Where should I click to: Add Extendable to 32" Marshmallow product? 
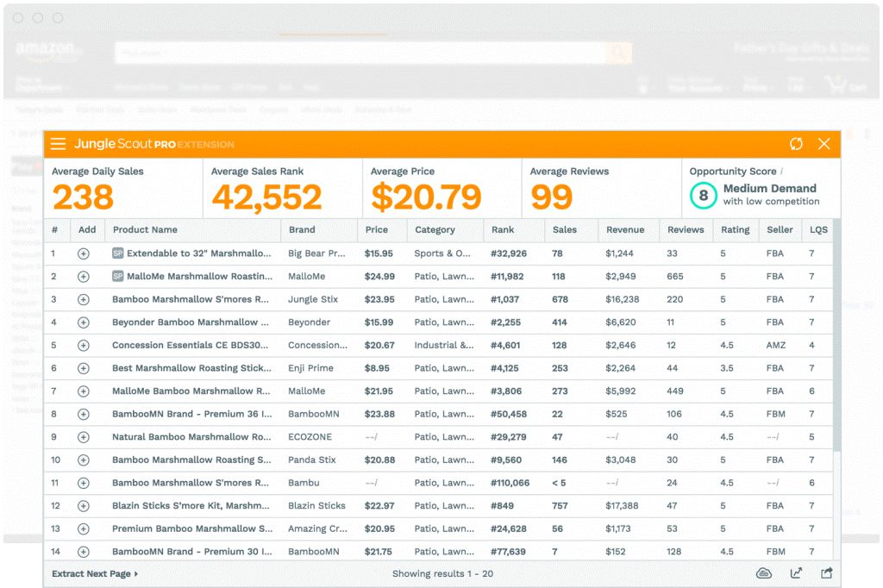(84, 253)
